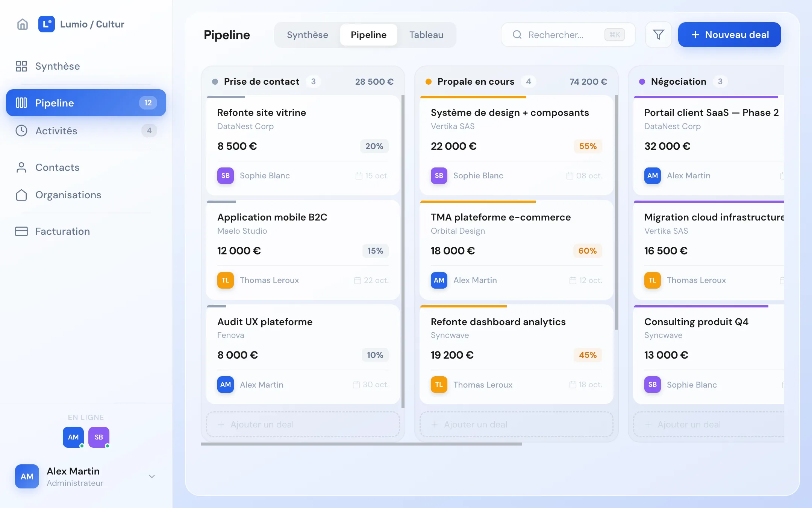Click the online AM avatar under En ligne

pyautogui.click(x=73, y=437)
